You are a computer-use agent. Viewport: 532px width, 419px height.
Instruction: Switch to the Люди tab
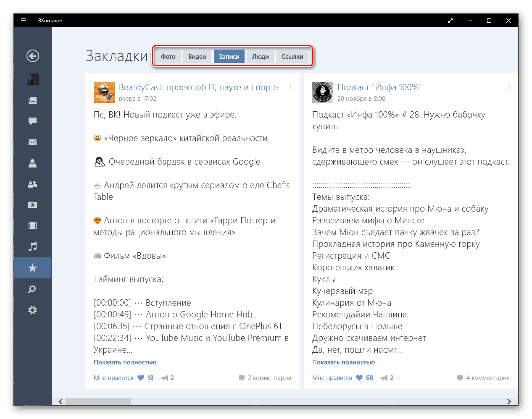[x=260, y=57]
